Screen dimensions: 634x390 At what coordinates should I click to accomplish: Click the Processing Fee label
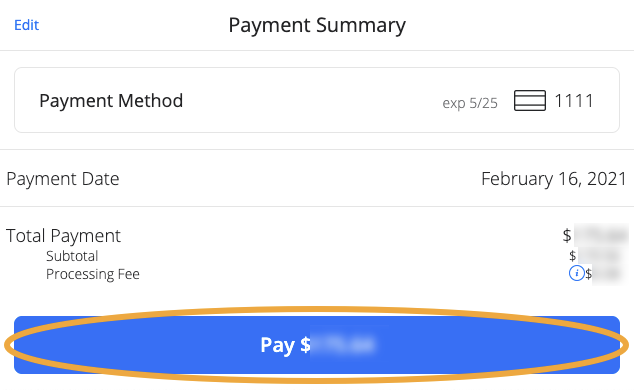pos(93,274)
